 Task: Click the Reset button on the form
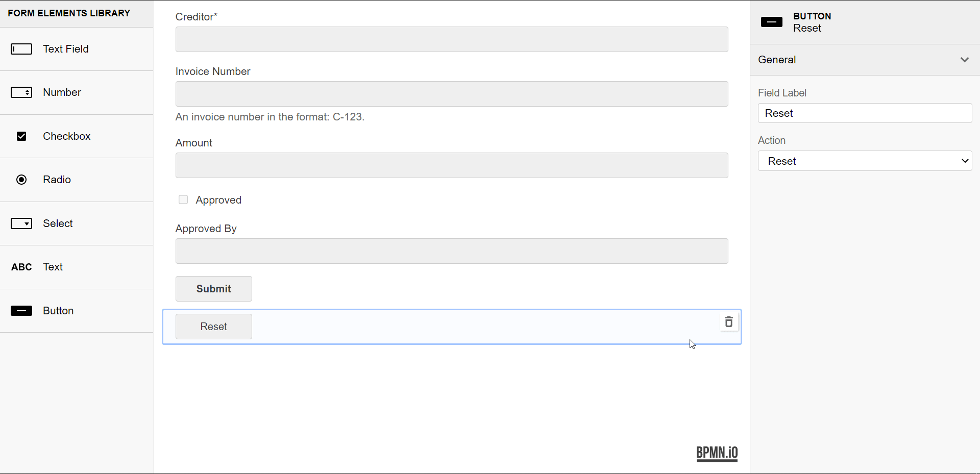[x=213, y=327]
